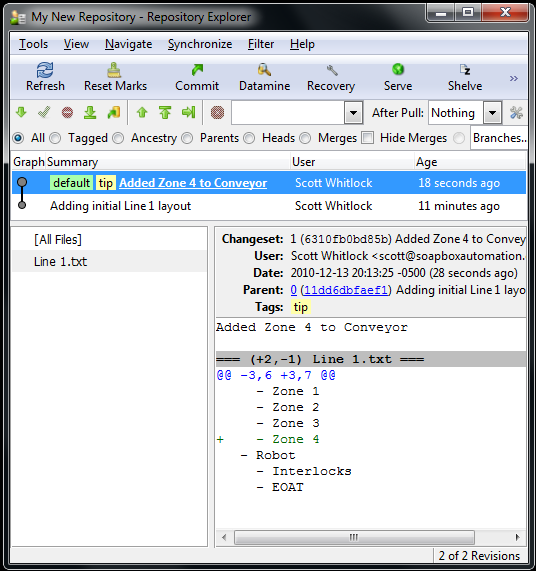Select the Parents radio button
Viewport: 536px width, 571px height.
pyautogui.click(x=187, y=138)
